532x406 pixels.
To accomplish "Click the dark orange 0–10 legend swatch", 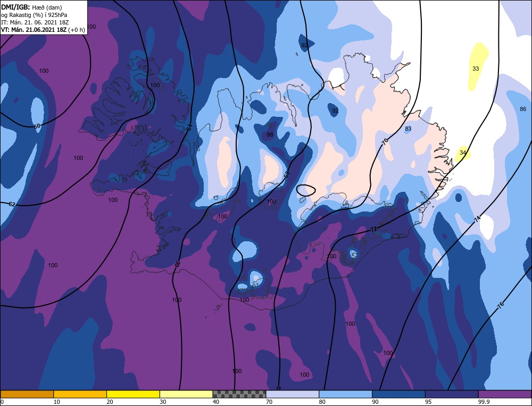I will pyautogui.click(x=27, y=394).
